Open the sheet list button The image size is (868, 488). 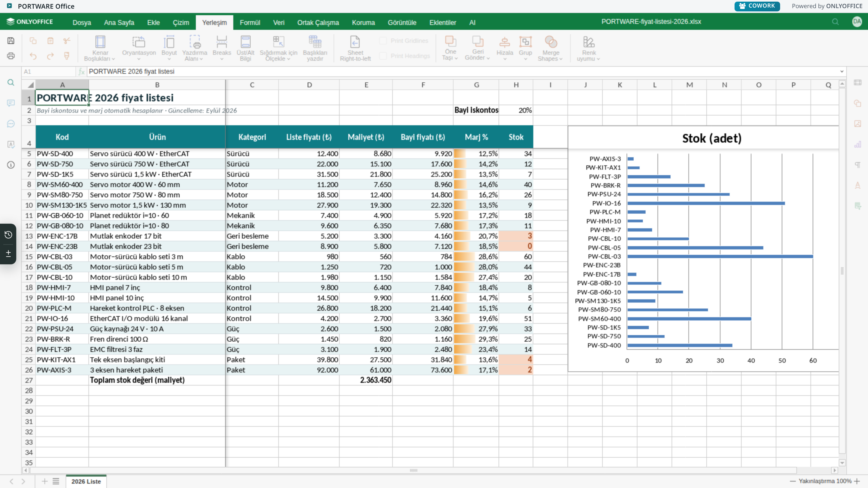click(56, 481)
